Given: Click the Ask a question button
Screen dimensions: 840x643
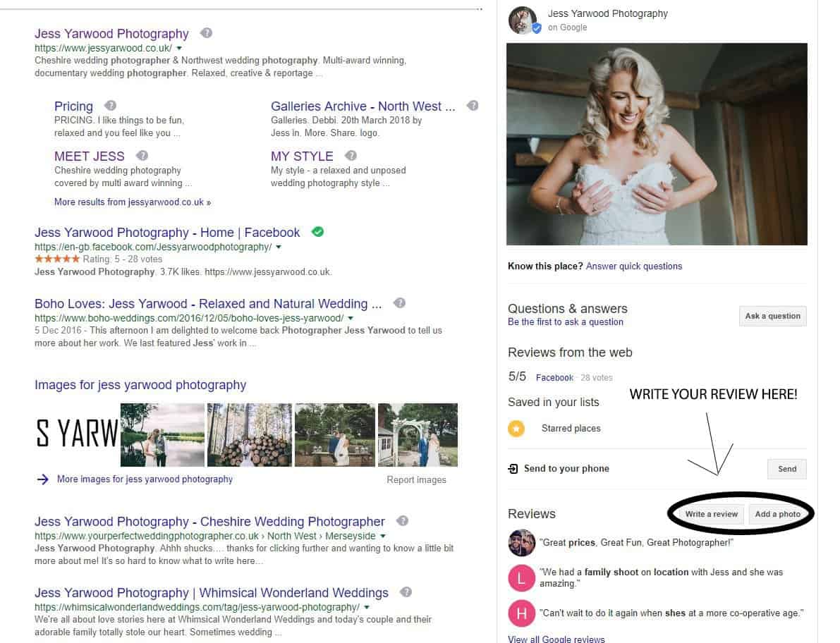Looking at the screenshot, I should coord(773,316).
